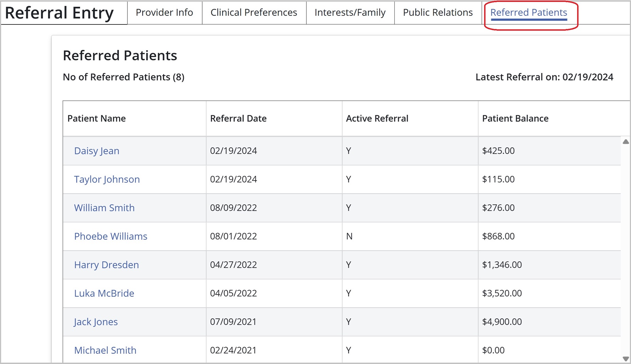The height and width of the screenshot is (364, 631).
Task: Click the Patient Balance column header
Action: click(515, 119)
